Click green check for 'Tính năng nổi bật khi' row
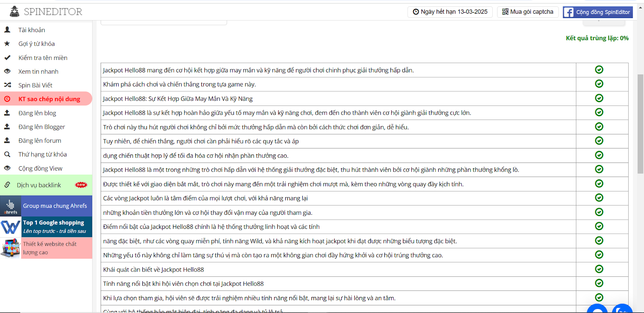 click(x=599, y=283)
